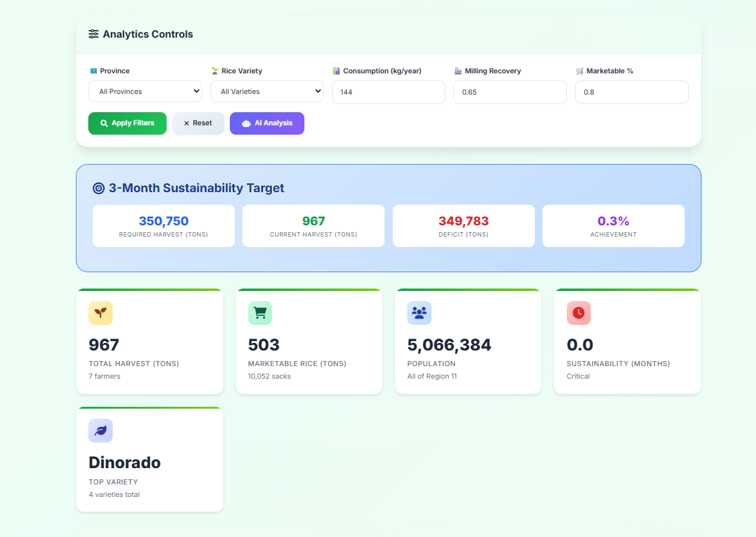Click the Milling Recovery value box
Viewport: 756px width, 537px height.
[510, 92]
